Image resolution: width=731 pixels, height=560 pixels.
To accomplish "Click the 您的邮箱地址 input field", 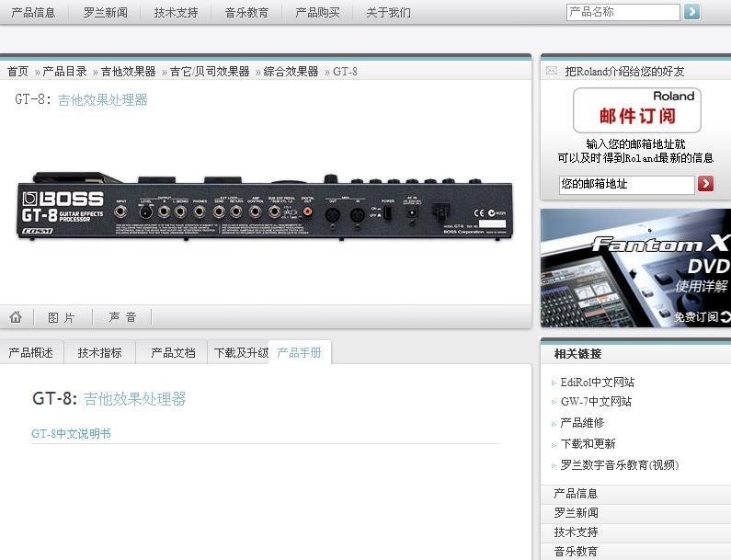I will pos(626,184).
